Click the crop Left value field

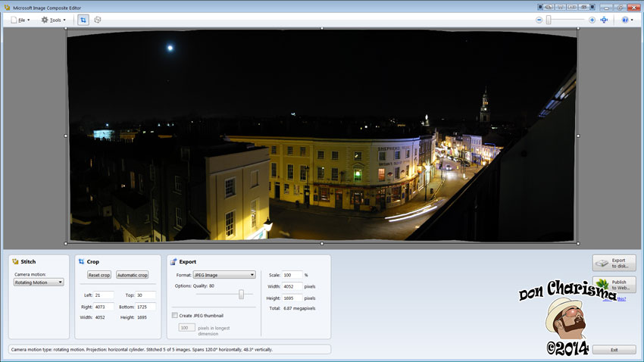pyautogui.click(x=104, y=295)
